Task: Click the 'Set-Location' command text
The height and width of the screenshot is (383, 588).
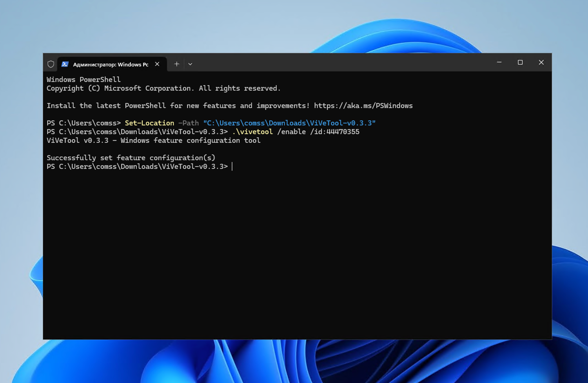Action: pyautogui.click(x=149, y=123)
